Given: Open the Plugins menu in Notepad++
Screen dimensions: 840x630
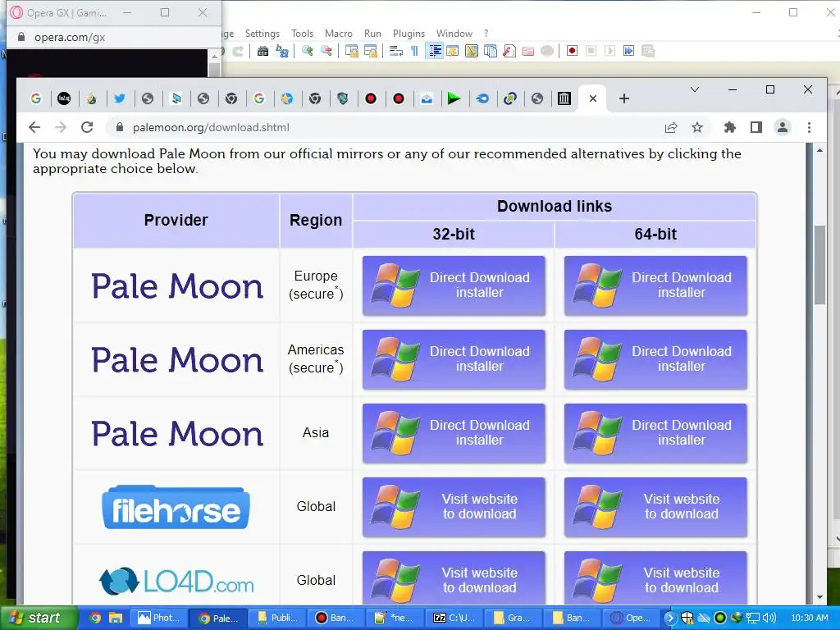Looking at the screenshot, I should click(x=409, y=33).
